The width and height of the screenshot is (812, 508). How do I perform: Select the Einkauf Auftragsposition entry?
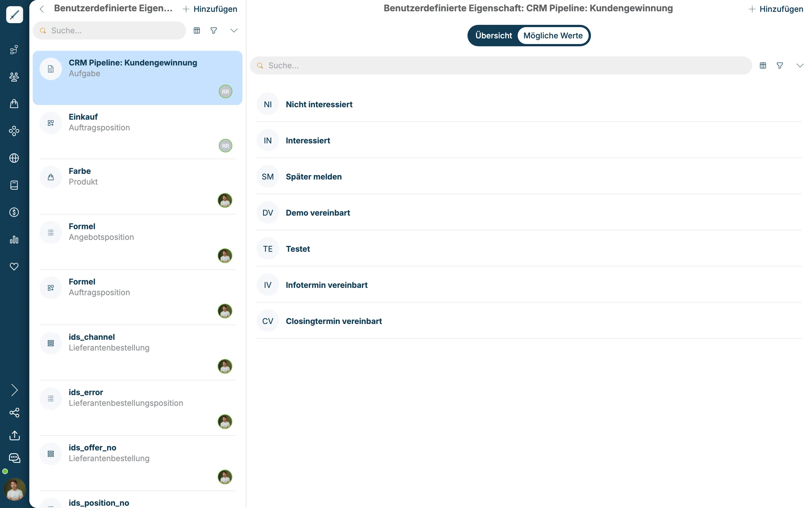pyautogui.click(x=138, y=132)
